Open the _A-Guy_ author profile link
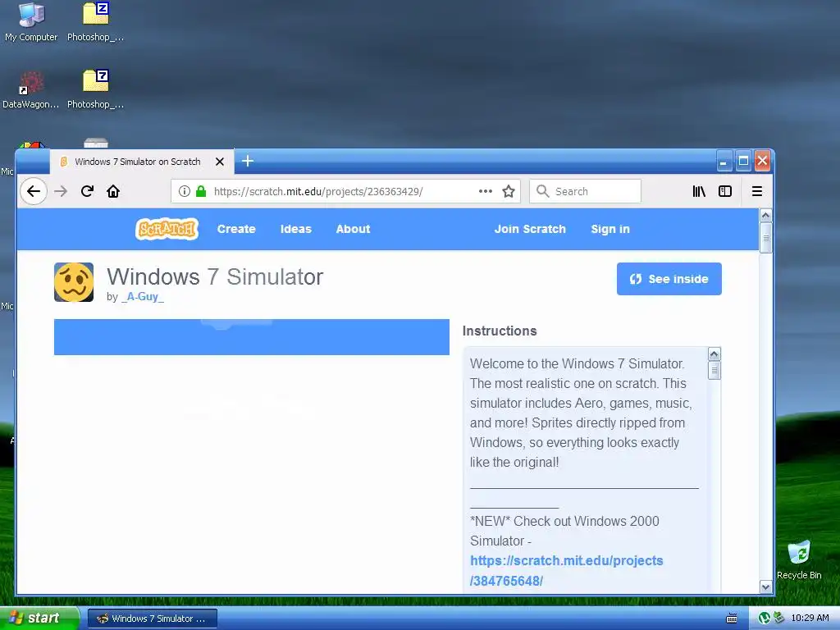 point(143,297)
